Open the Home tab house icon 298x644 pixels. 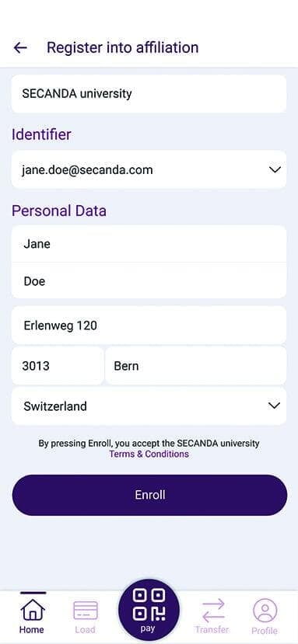[33, 611]
